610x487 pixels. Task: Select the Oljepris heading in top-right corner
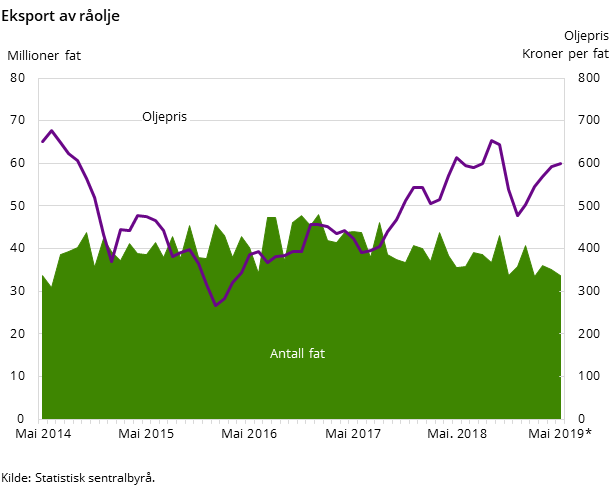[x=585, y=36]
